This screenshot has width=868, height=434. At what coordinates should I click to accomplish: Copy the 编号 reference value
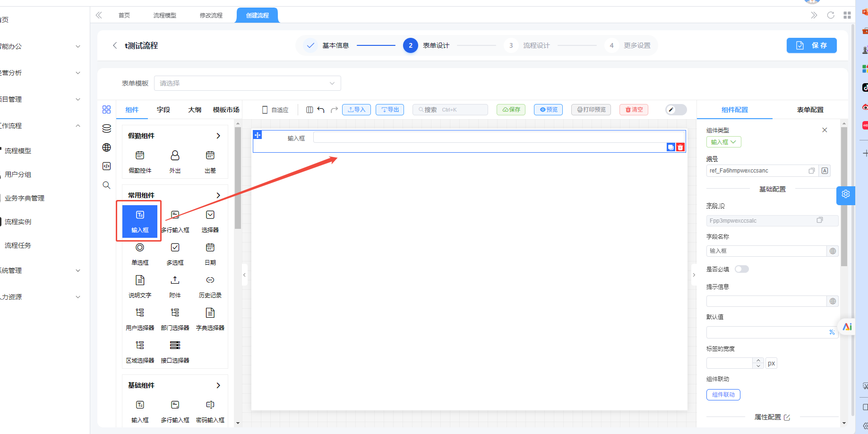pos(811,171)
